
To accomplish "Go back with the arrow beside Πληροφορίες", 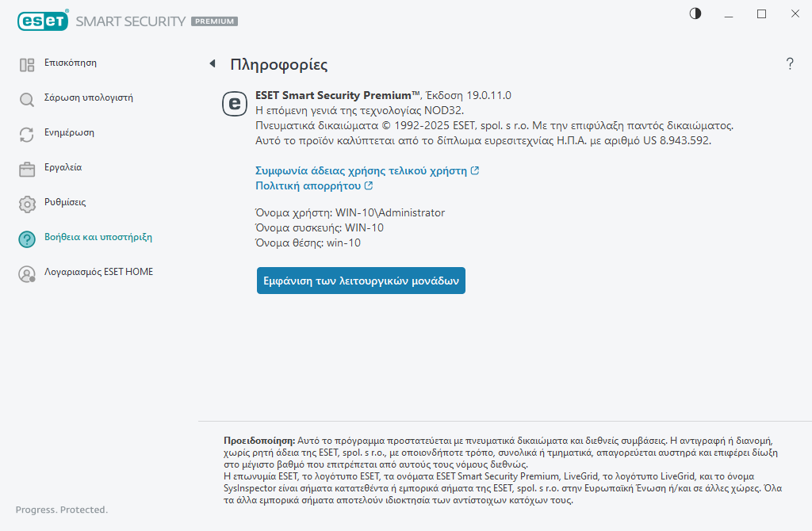I will pyautogui.click(x=212, y=64).
